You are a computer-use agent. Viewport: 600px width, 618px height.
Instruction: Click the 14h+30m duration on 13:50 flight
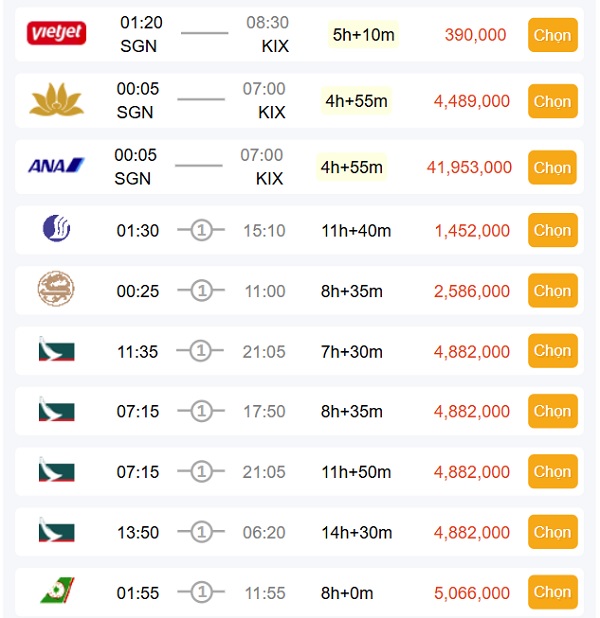click(x=356, y=533)
